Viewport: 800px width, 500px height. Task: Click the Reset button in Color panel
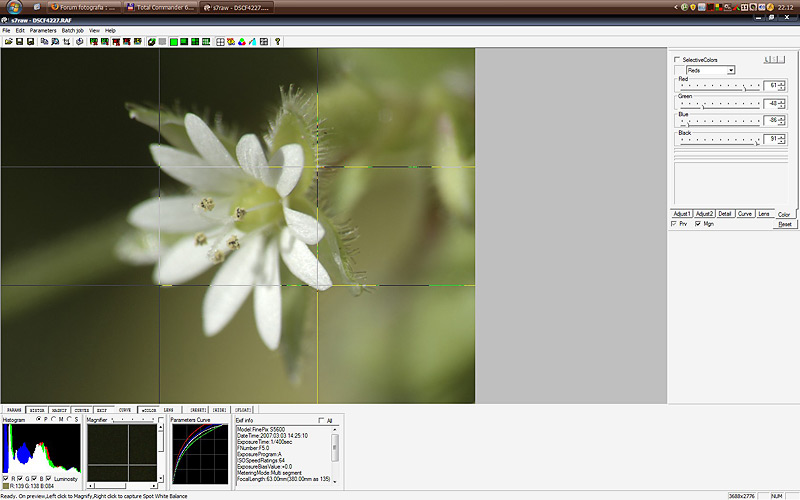(785, 224)
